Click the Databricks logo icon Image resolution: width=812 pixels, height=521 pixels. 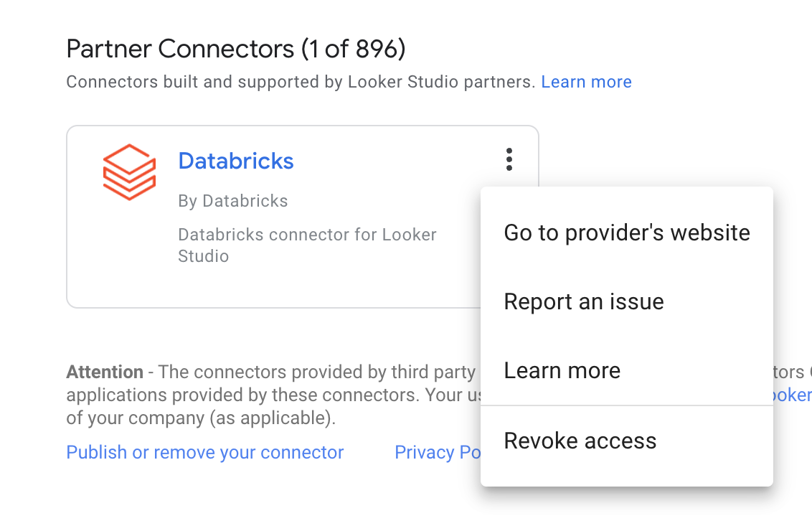point(129,172)
